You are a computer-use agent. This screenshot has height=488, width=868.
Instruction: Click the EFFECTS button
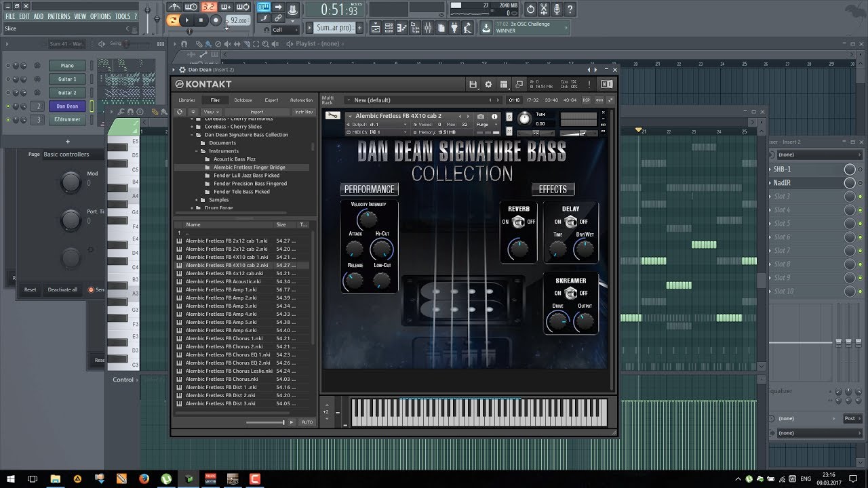click(553, 189)
